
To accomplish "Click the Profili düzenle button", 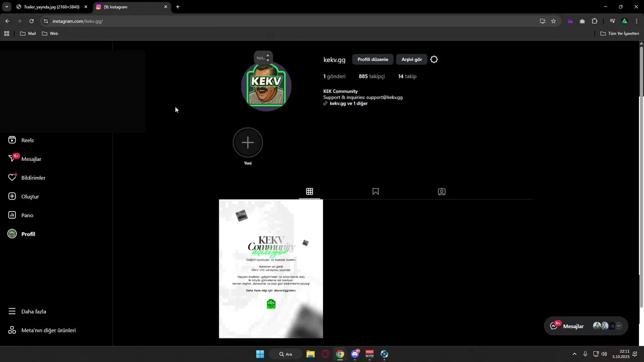I will [373, 59].
